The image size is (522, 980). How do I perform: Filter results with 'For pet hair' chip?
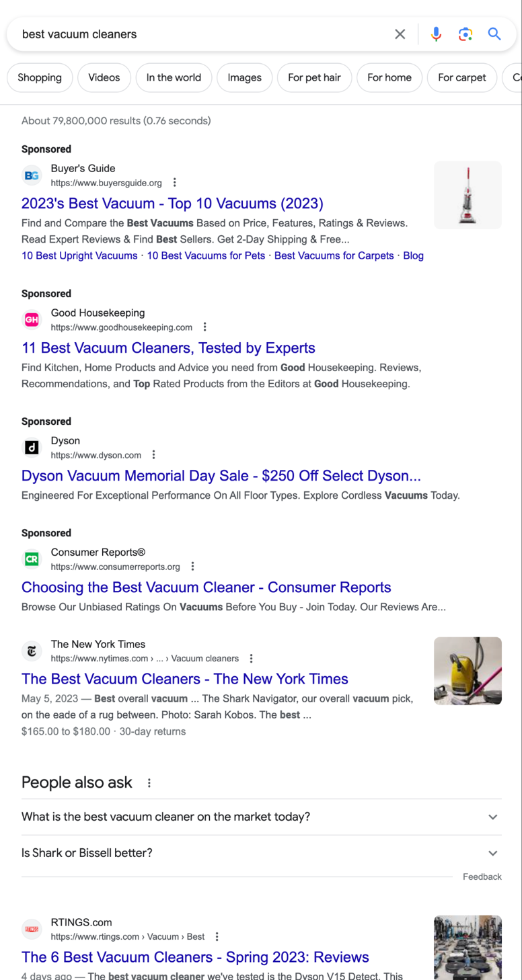click(x=314, y=78)
